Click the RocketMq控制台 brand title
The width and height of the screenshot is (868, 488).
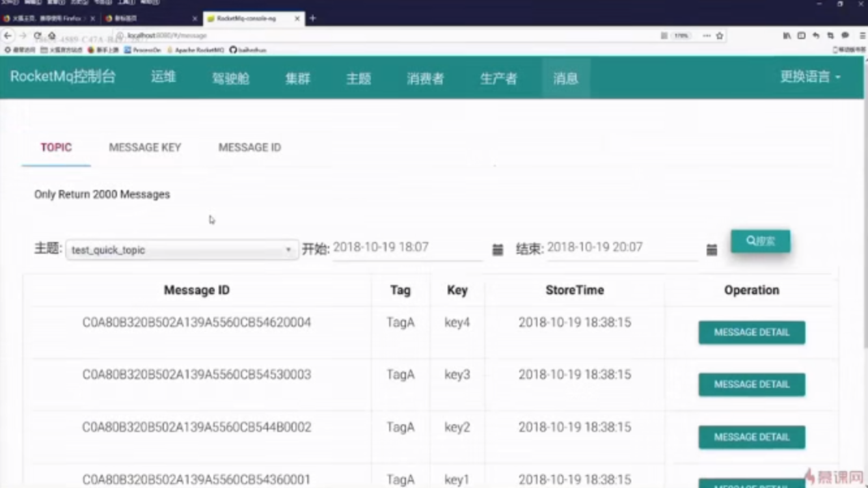tap(63, 76)
